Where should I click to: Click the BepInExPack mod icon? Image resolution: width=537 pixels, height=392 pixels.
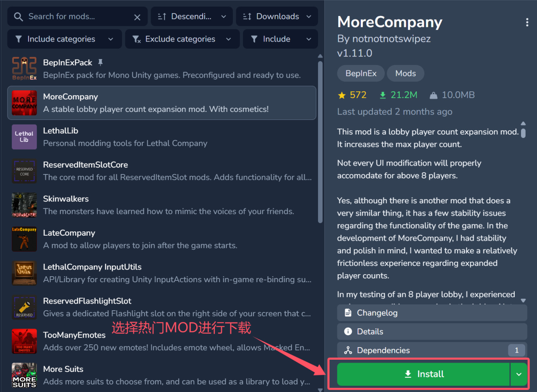[24, 69]
